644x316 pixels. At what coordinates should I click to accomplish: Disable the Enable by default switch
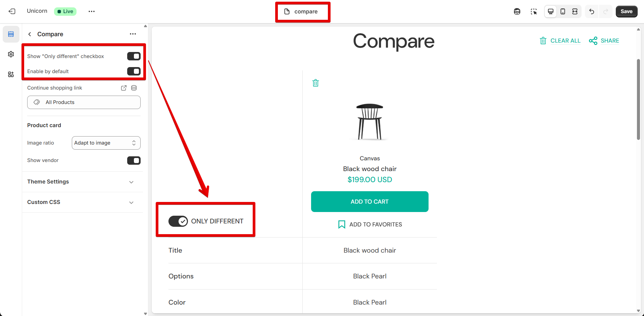point(134,71)
